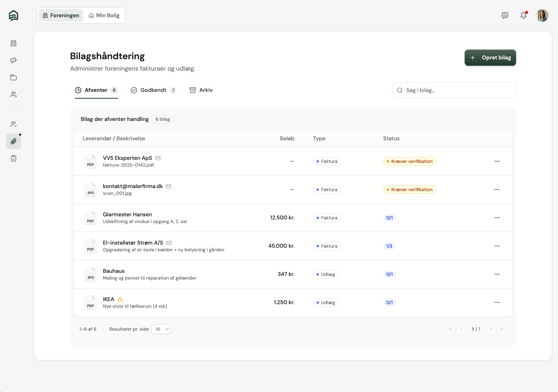Switch to the Godkendt tab
The height and width of the screenshot is (392, 558).
[153, 90]
